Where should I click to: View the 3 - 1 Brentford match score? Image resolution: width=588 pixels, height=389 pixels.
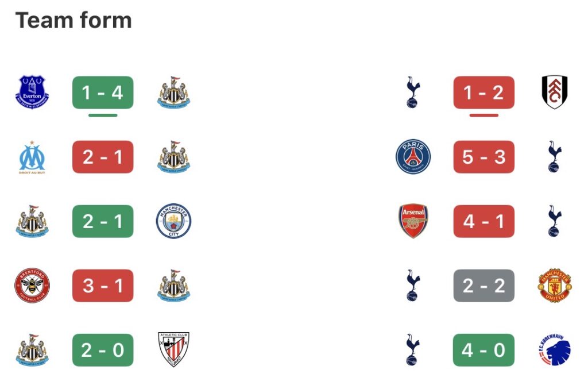[103, 286]
